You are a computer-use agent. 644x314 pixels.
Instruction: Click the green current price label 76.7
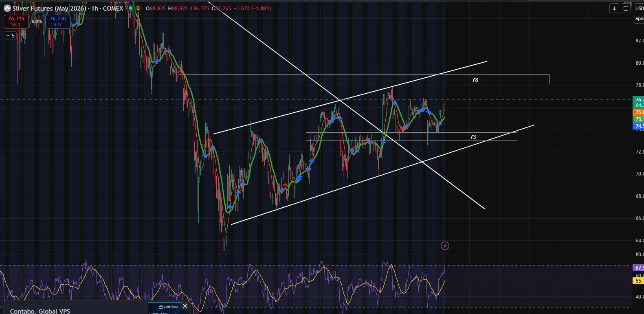point(639,100)
